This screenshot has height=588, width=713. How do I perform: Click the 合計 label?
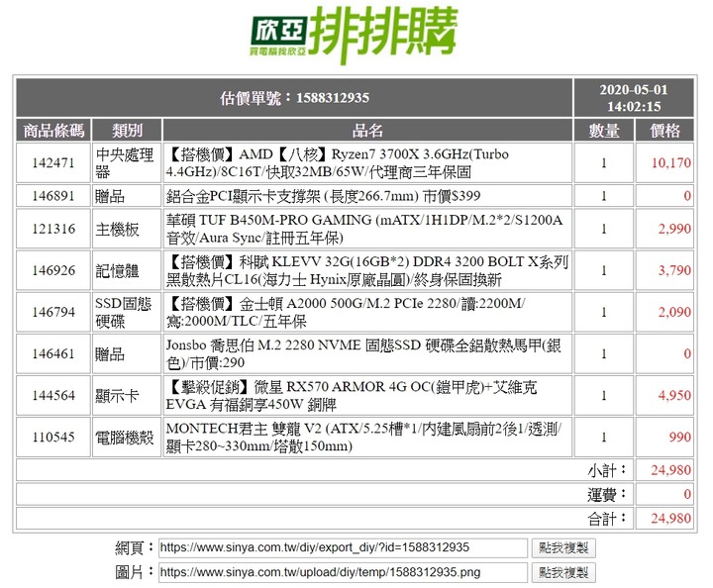[x=607, y=519]
